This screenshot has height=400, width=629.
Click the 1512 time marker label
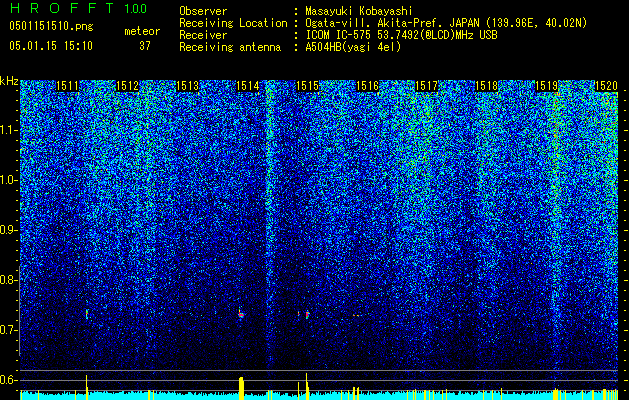click(127, 86)
